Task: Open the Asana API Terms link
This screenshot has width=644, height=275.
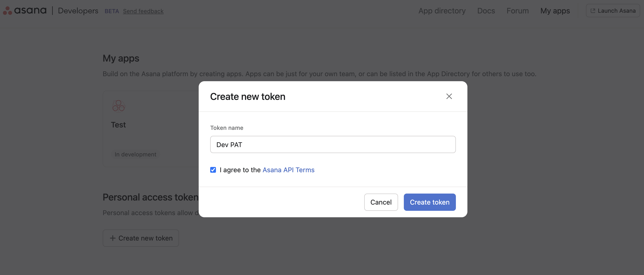Action: [x=288, y=170]
